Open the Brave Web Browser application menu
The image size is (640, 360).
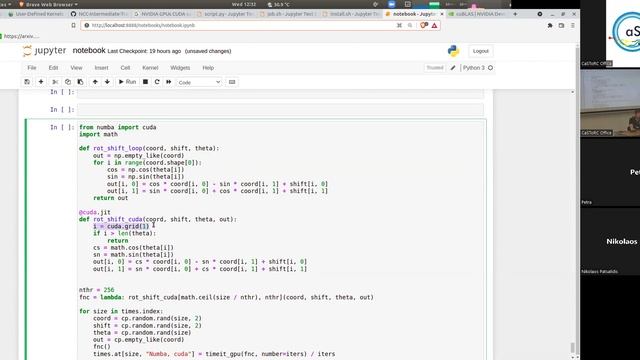coord(48,4)
